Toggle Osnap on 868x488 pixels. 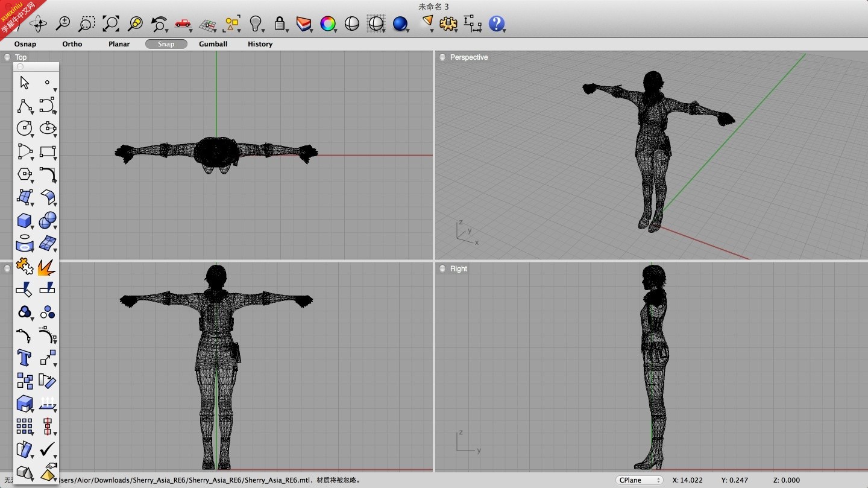pos(25,44)
